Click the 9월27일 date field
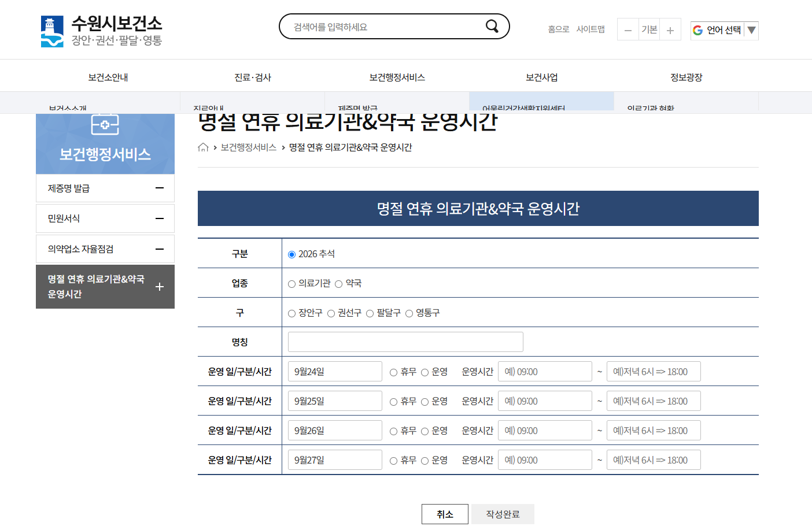 click(335, 459)
